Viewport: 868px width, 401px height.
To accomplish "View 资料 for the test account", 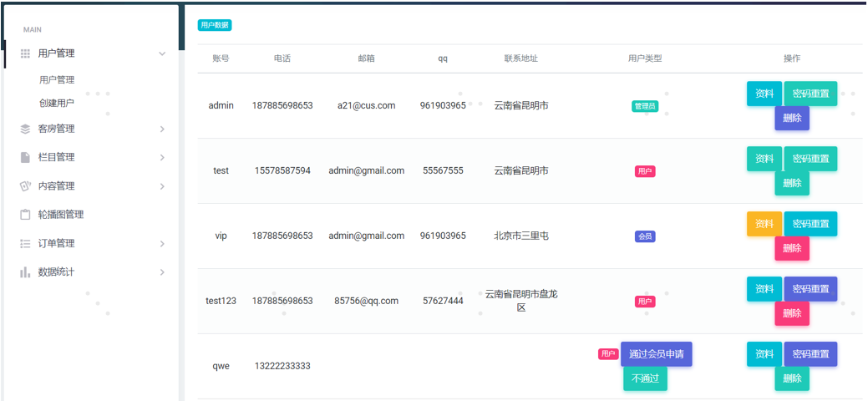I will pyautogui.click(x=764, y=159).
